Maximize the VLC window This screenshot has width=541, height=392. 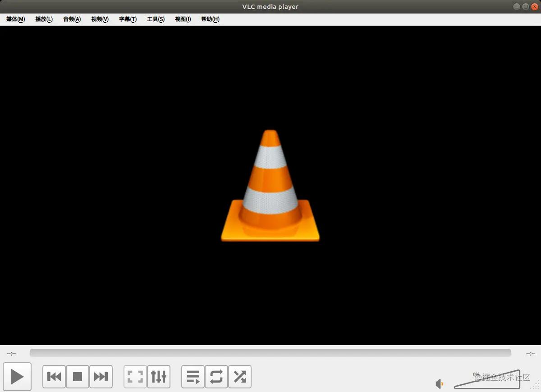click(x=526, y=7)
